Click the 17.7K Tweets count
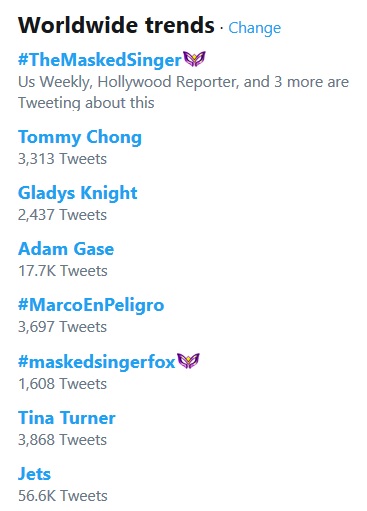 63,271
